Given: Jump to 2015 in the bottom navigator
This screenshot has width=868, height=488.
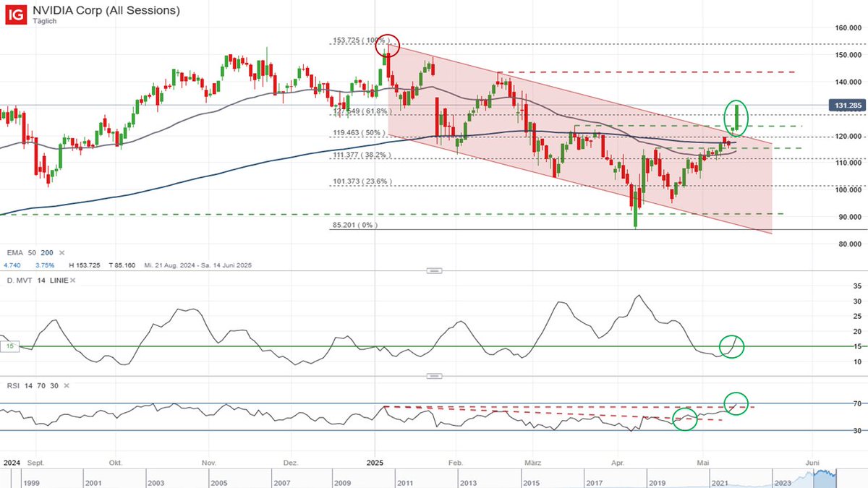Looking at the screenshot, I should click(531, 481).
